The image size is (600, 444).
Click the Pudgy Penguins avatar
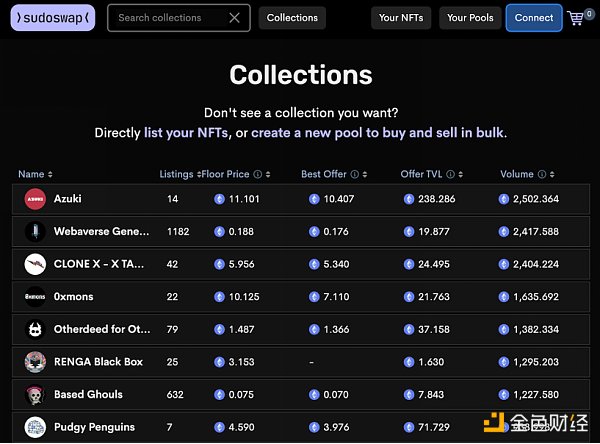click(35, 427)
